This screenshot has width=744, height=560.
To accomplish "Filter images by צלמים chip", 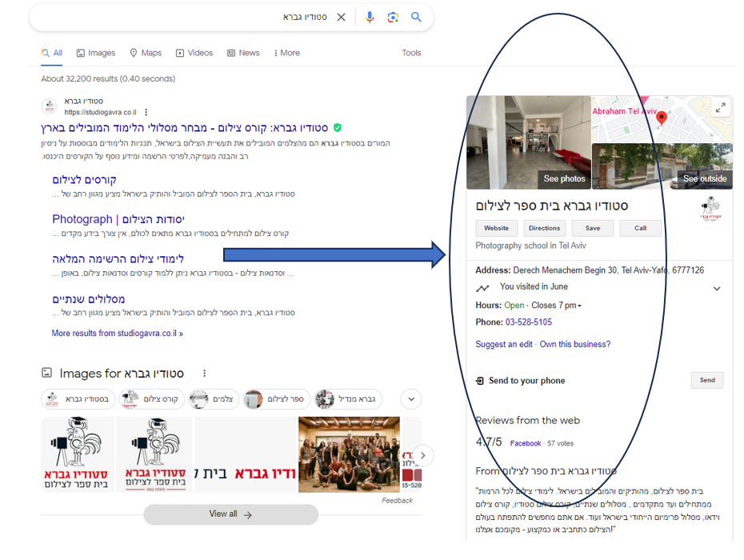I will (x=214, y=399).
